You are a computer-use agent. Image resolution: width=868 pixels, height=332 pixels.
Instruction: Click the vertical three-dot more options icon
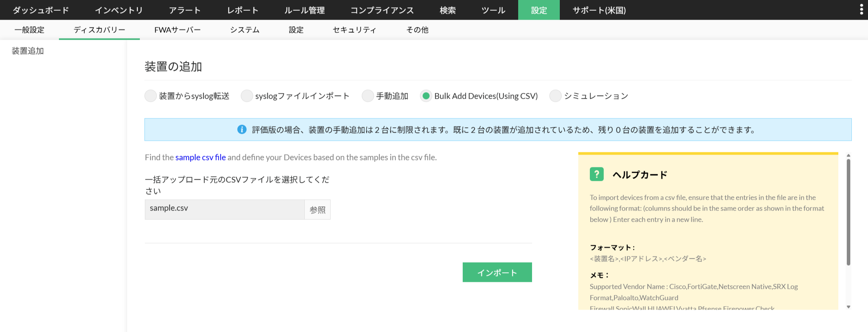[861, 10]
